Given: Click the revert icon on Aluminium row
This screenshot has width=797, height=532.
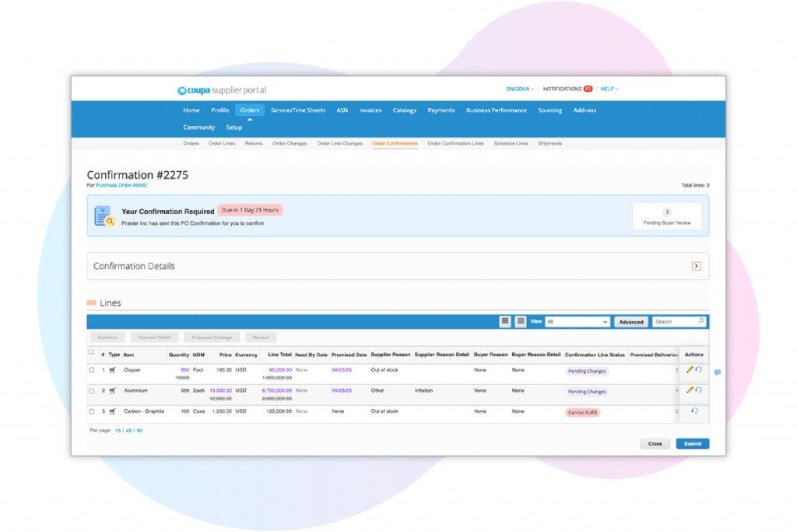Looking at the screenshot, I should [x=698, y=390].
